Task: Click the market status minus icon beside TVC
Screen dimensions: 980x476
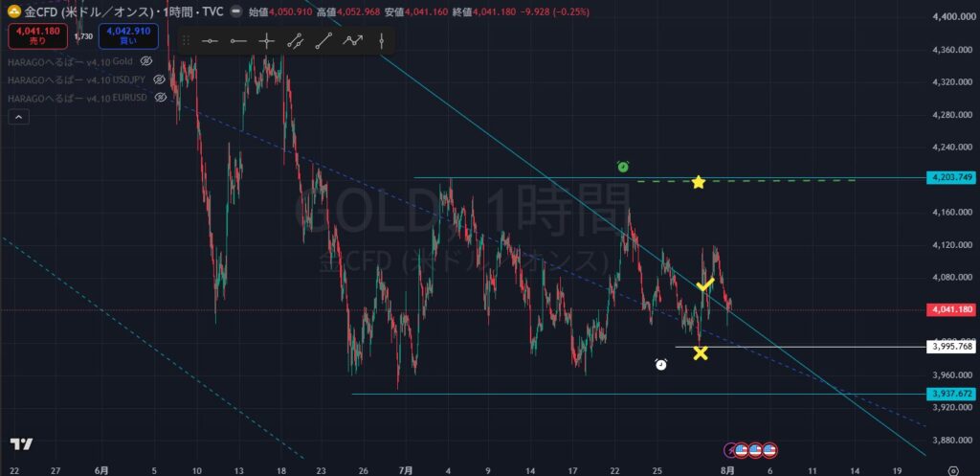Action: [x=235, y=11]
